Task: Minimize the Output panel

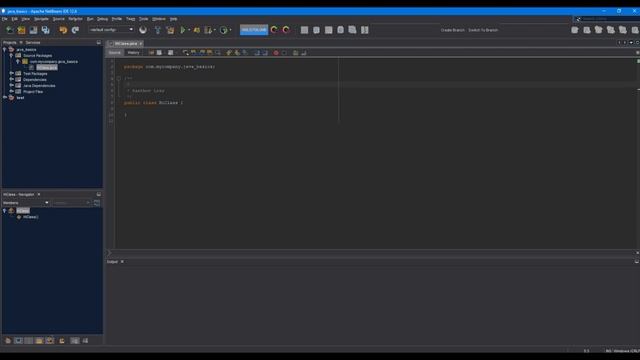Action: [636, 262]
